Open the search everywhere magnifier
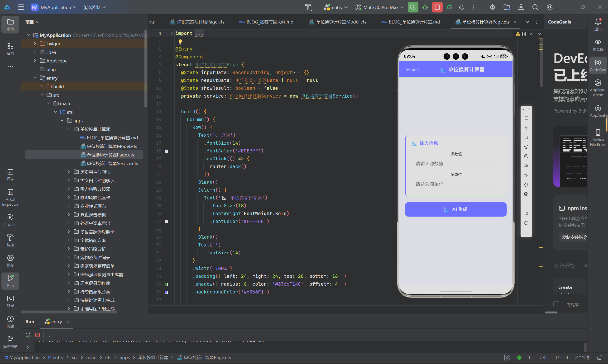 (535, 7)
